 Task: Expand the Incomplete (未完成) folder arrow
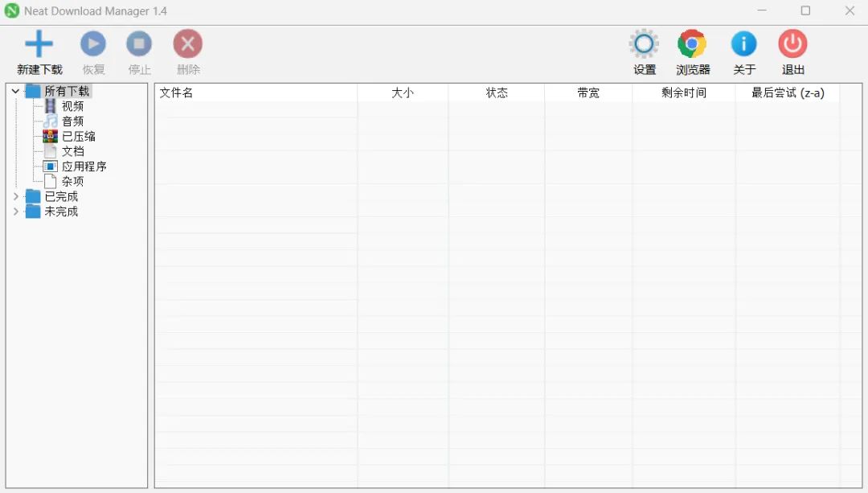15,212
